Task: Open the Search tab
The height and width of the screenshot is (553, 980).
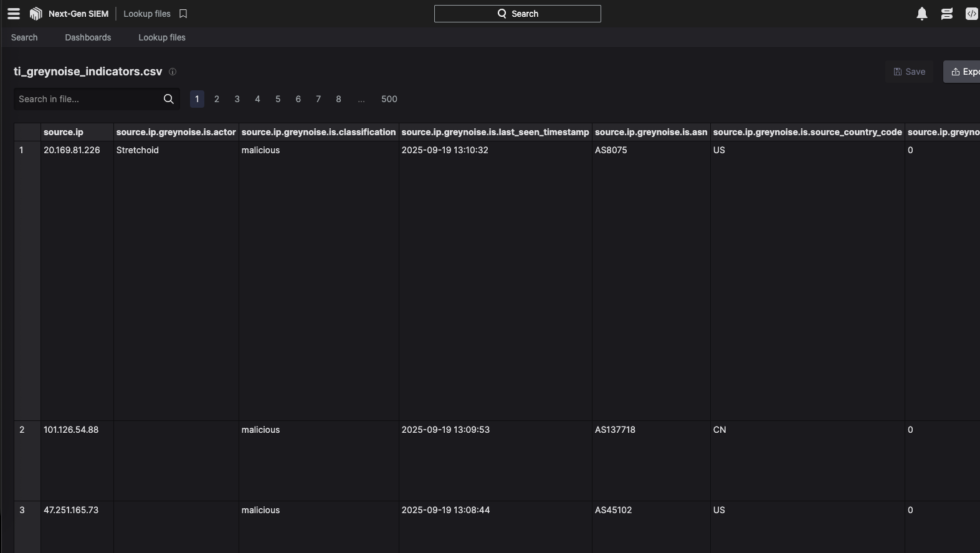Action: click(x=24, y=37)
